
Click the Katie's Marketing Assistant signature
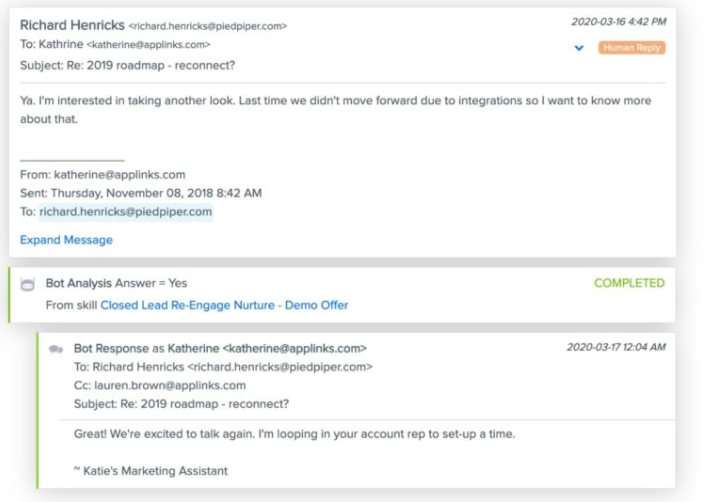click(x=151, y=471)
